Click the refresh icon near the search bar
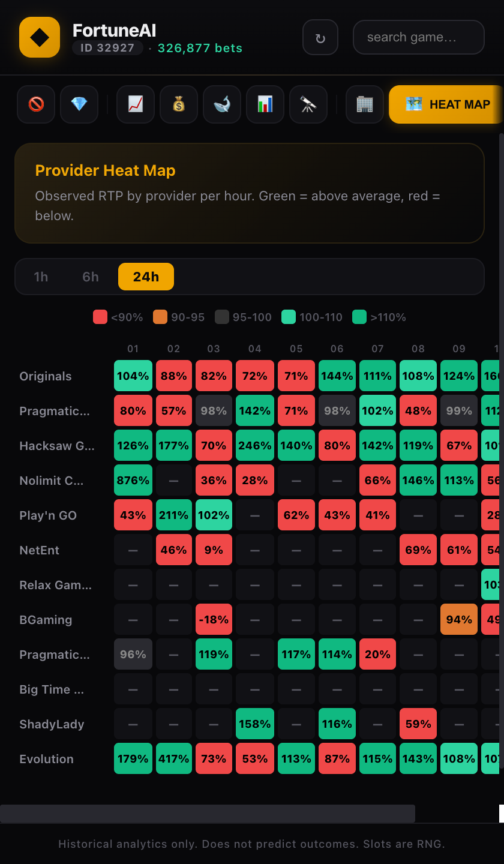The height and width of the screenshot is (864, 504). 320,37
